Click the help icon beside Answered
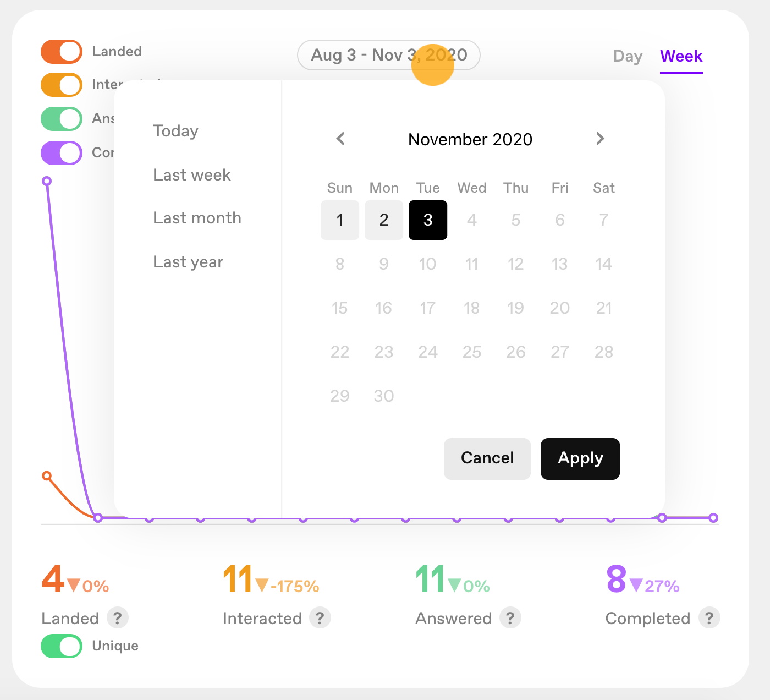 (510, 618)
